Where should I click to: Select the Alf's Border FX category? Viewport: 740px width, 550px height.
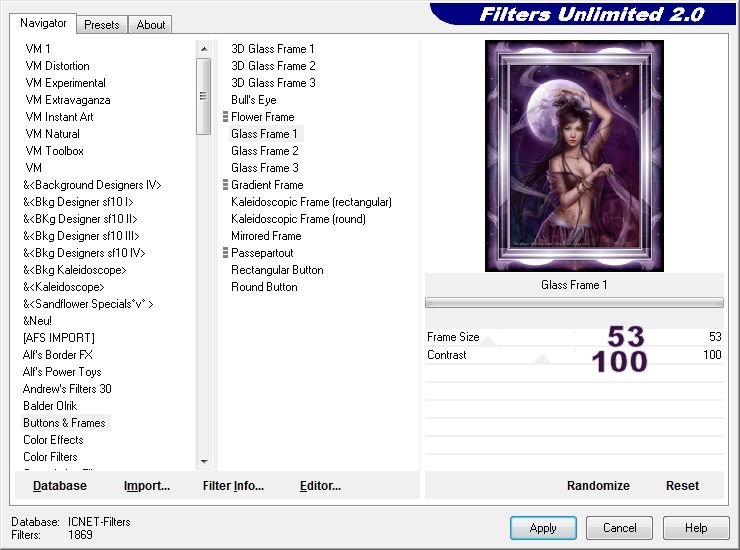pyautogui.click(x=58, y=355)
